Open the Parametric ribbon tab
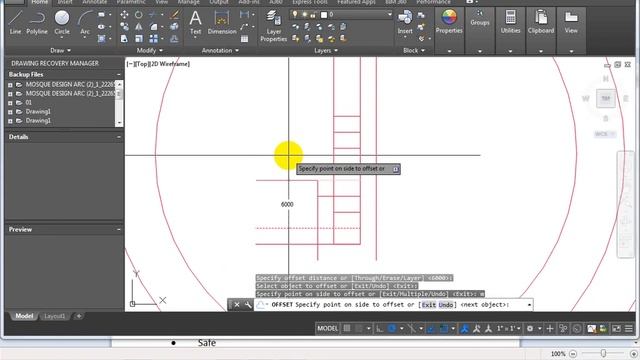The image size is (640, 360). pyautogui.click(x=131, y=2)
